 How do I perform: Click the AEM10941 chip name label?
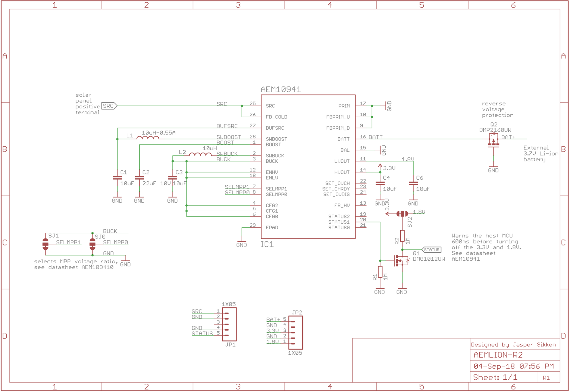[x=280, y=89]
